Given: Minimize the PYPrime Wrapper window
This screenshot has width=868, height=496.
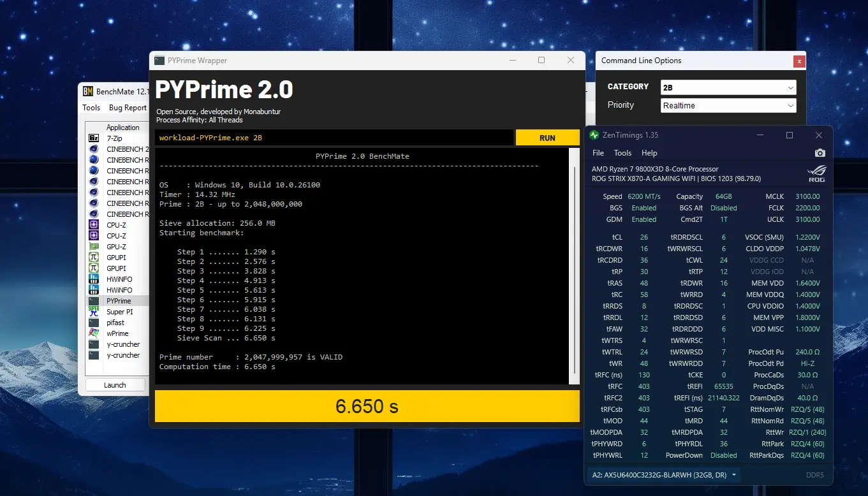Looking at the screenshot, I should tap(512, 61).
